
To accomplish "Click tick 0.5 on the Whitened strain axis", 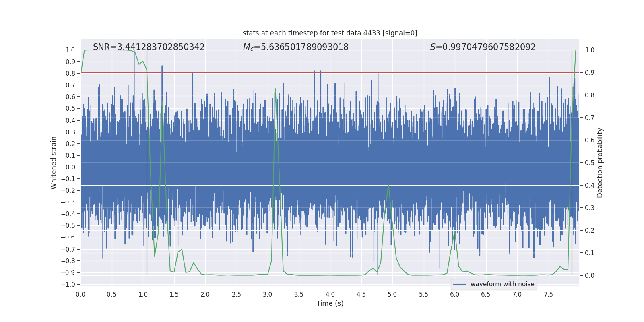I will pyautogui.click(x=70, y=108).
